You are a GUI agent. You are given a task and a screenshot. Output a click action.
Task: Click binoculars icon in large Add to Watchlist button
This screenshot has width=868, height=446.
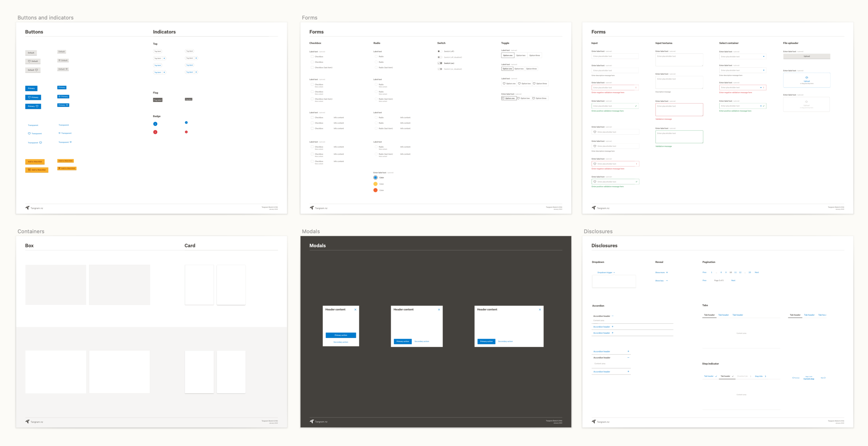click(29, 170)
